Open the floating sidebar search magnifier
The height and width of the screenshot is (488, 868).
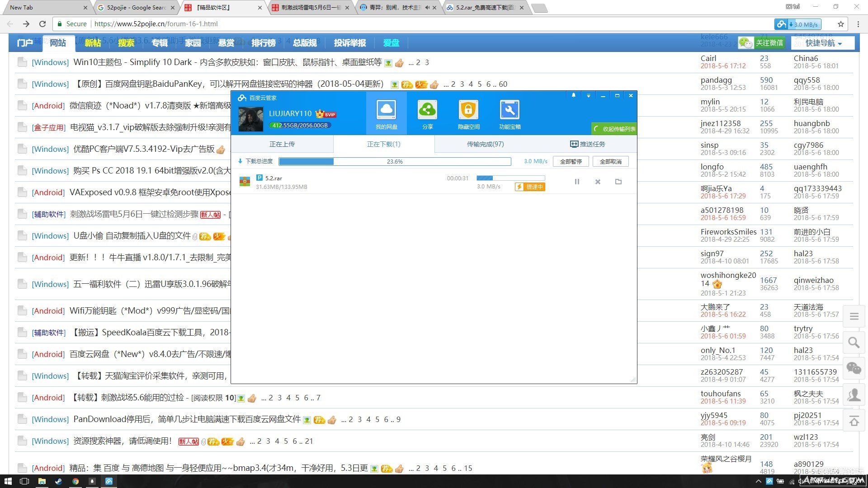pos(854,343)
